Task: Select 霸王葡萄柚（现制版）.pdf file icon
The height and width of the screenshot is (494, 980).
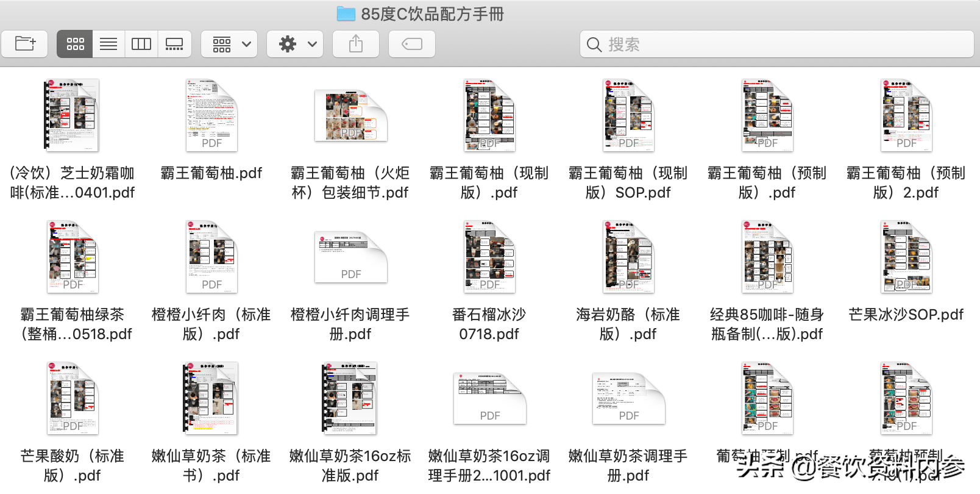Action: point(489,115)
